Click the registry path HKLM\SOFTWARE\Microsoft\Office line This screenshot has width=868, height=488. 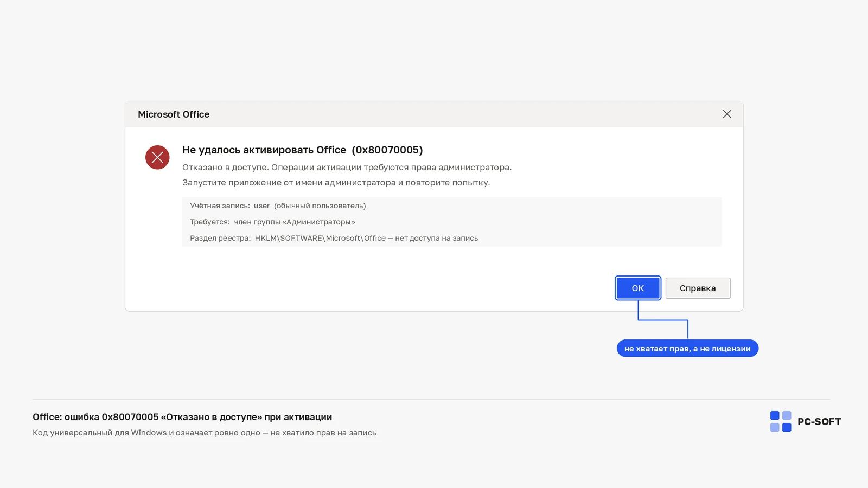(x=334, y=238)
